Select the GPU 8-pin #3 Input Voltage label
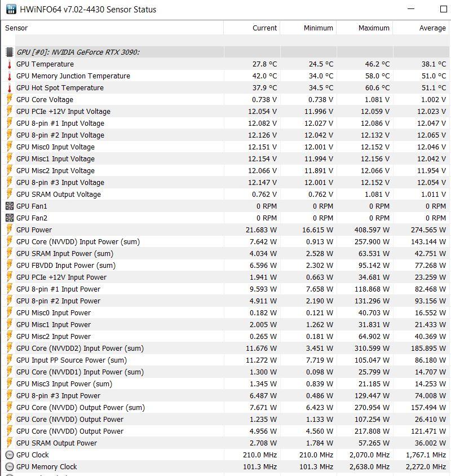Image resolution: width=451 pixels, height=476 pixels. click(60, 182)
